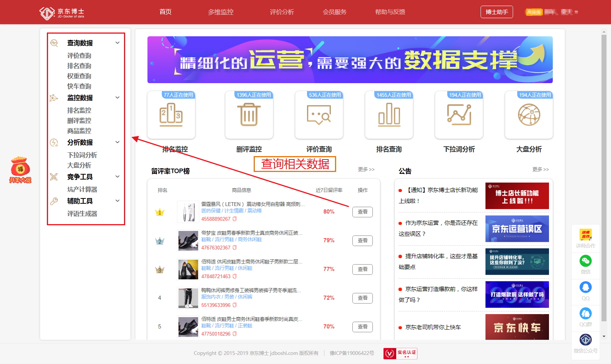Click the 京东博士 logo icon

pyautogui.click(x=47, y=13)
